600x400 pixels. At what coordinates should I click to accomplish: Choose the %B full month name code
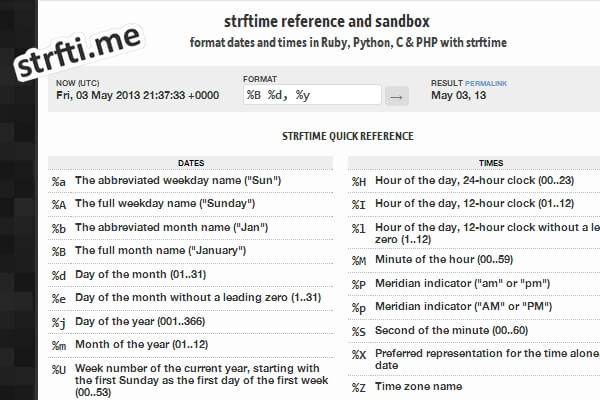coord(59,251)
